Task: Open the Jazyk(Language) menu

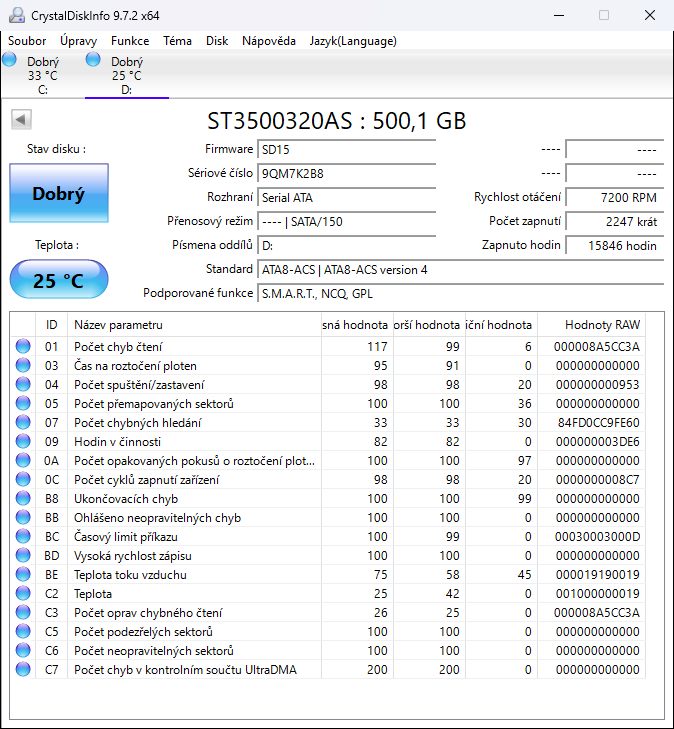Action: click(353, 41)
